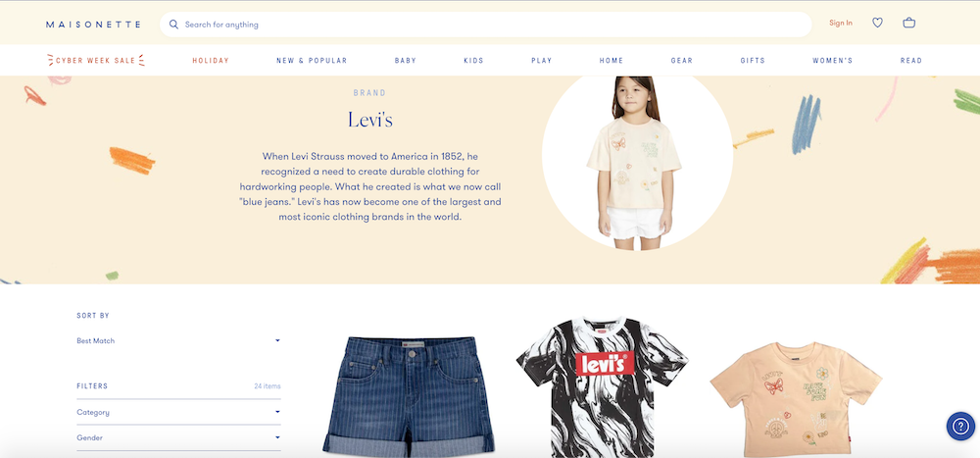Open the striped denim shorts product
This screenshot has height=458, width=980.
409,394
